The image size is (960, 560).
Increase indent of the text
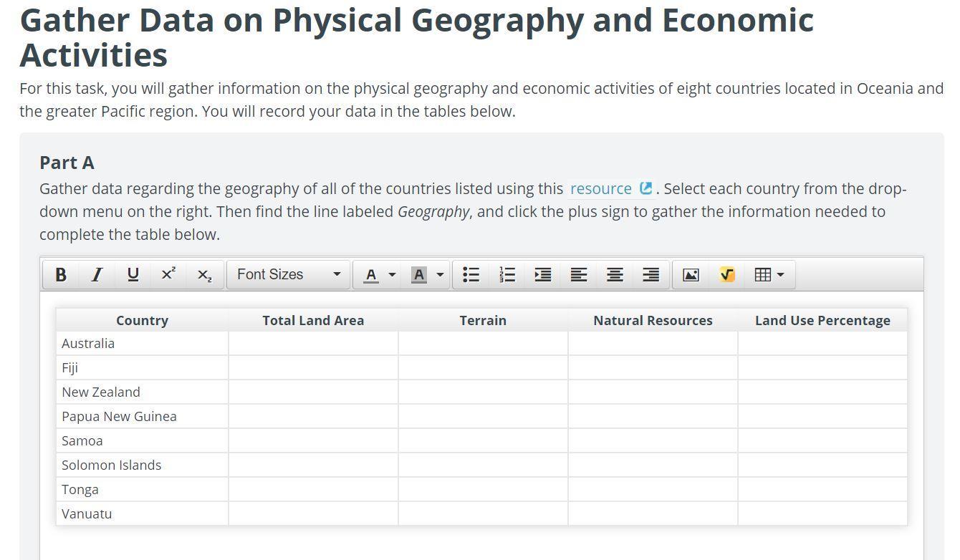click(543, 275)
